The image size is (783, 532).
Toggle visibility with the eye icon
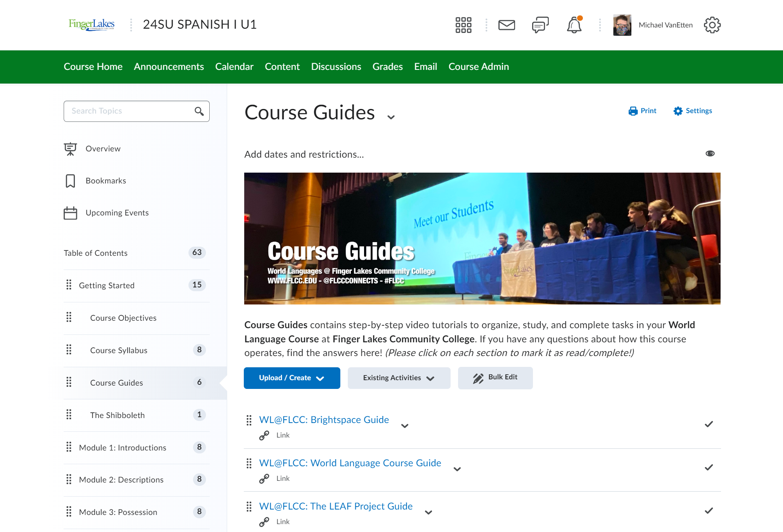[710, 153]
